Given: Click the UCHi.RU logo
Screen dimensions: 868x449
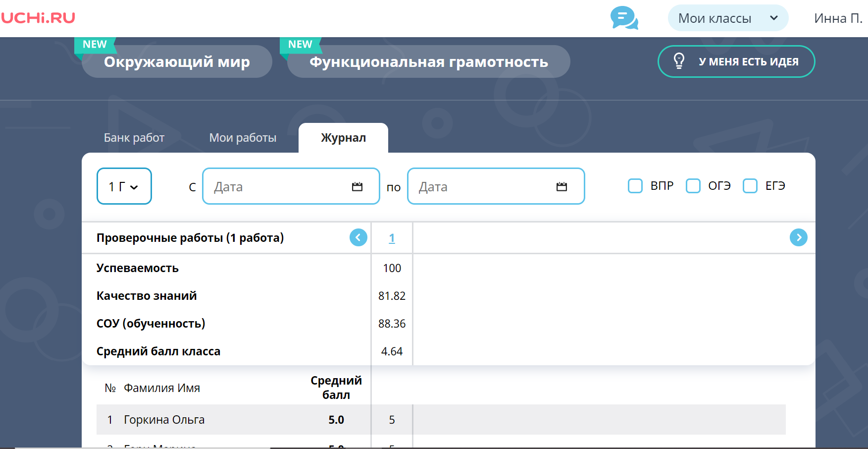Looking at the screenshot, I should click(x=38, y=18).
